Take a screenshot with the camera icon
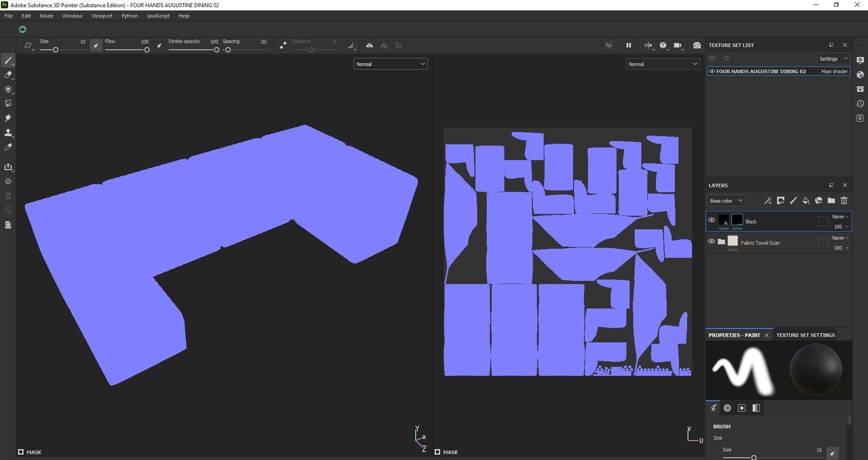Screen dimensions: 868x460 [697, 45]
